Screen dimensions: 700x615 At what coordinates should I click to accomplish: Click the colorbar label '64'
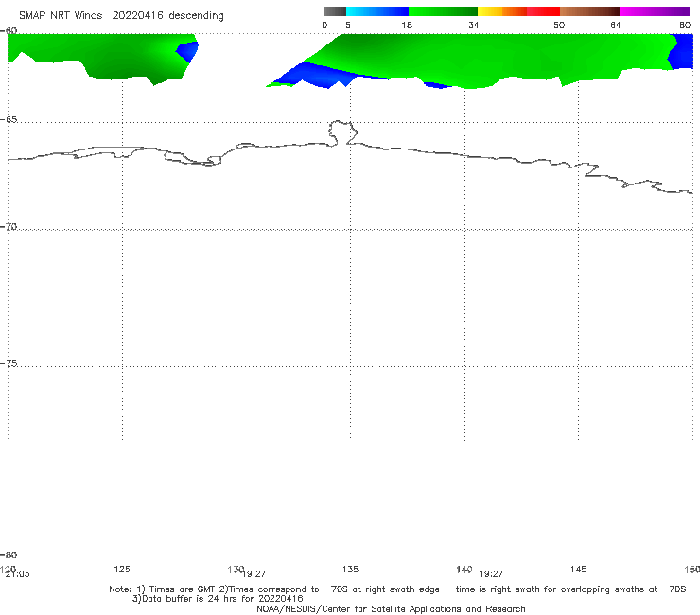(616, 26)
